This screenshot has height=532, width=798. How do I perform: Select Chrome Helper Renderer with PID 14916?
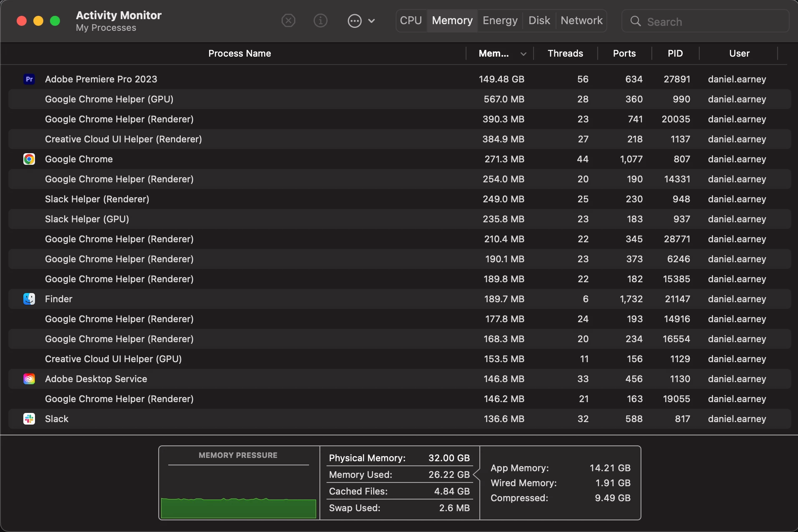(399, 319)
